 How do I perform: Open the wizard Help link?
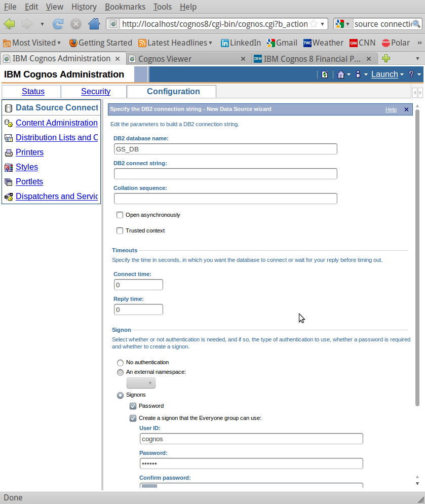click(391, 109)
